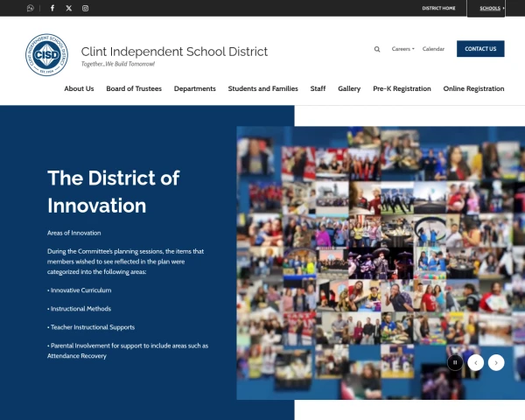
Task: Go to the previous slide
Action: click(x=475, y=362)
